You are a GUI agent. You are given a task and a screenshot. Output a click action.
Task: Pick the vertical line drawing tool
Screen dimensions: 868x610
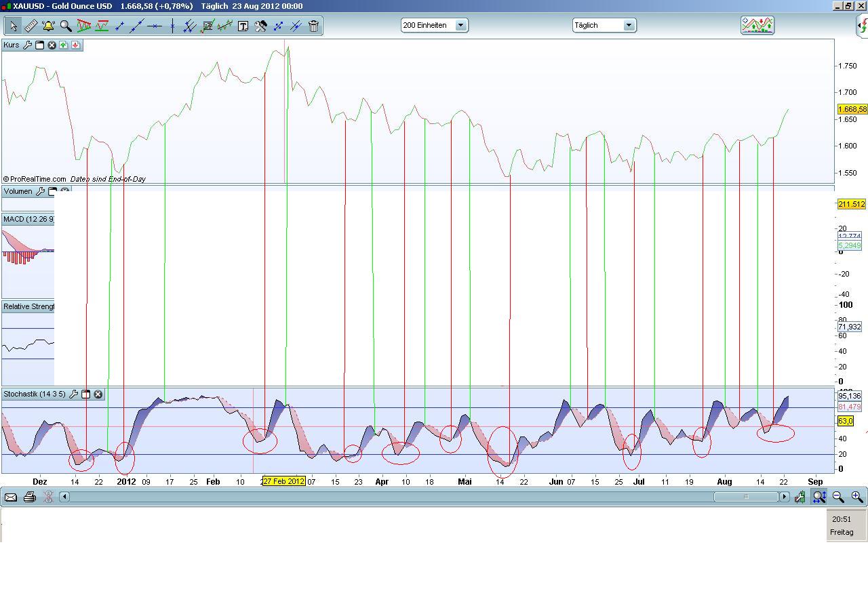pos(172,26)
